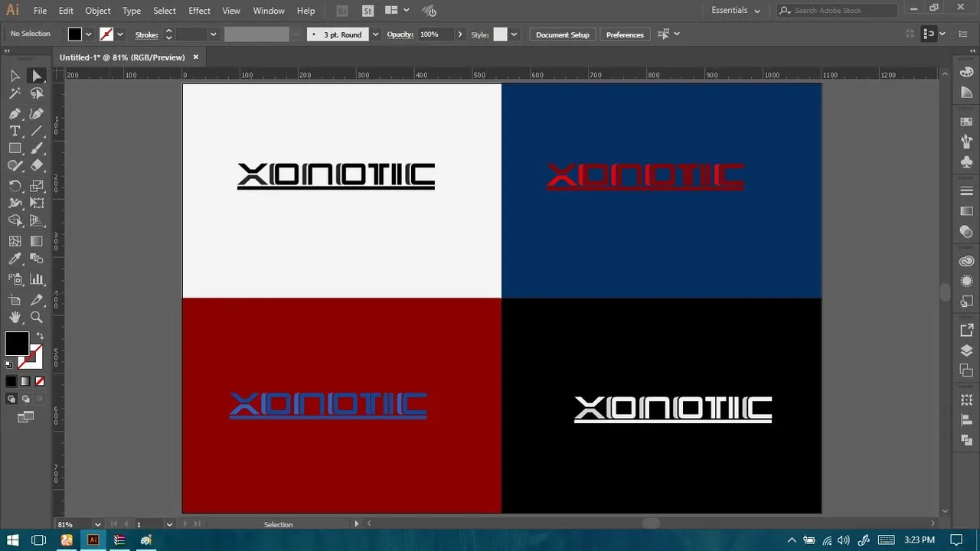
Task: Open the 3 pt. Round brush dropdown
Action: tap(375, 34)
